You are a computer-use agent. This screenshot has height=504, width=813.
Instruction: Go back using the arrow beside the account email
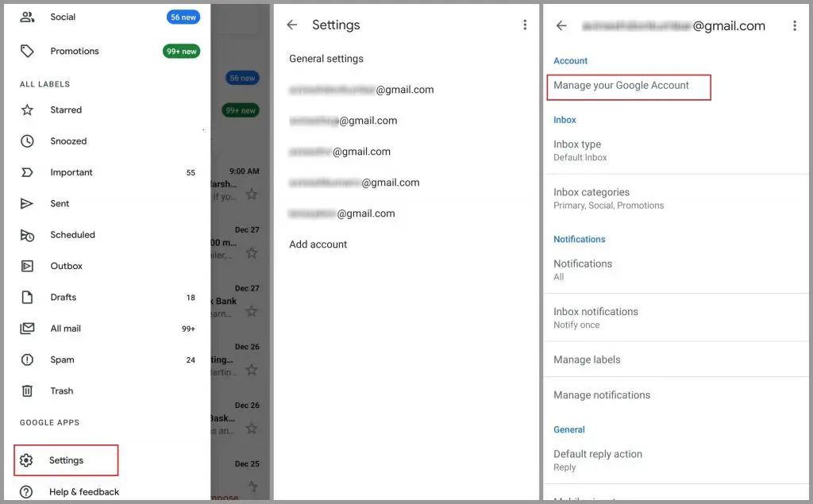coord(561,25)
